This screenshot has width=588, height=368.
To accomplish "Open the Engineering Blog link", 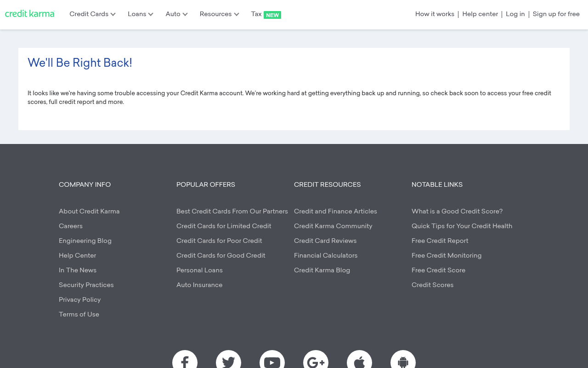I will (x=85, y=241).
